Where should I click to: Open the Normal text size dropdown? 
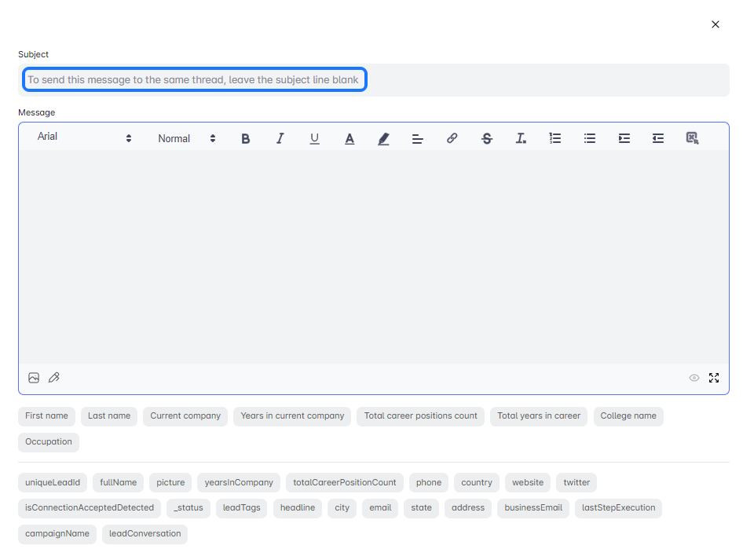click(x=186, y=138)
